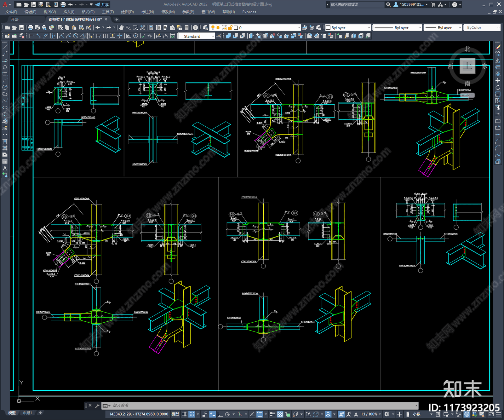This screenshot has height=420, width=504.
Task: Toggle ortho mode in status bar
Action: pyautogui.click(x=220, y=414)
